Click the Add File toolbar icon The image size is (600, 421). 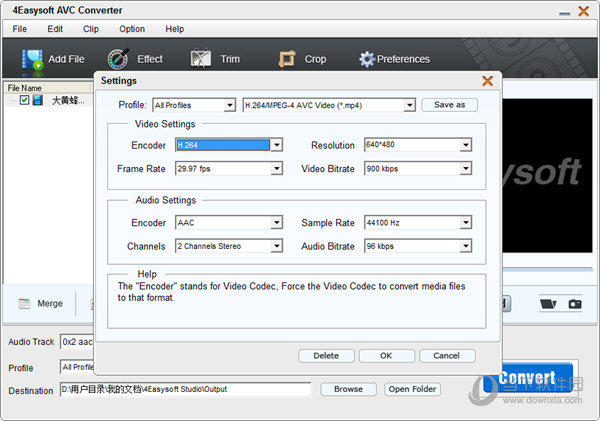point(32,59)
